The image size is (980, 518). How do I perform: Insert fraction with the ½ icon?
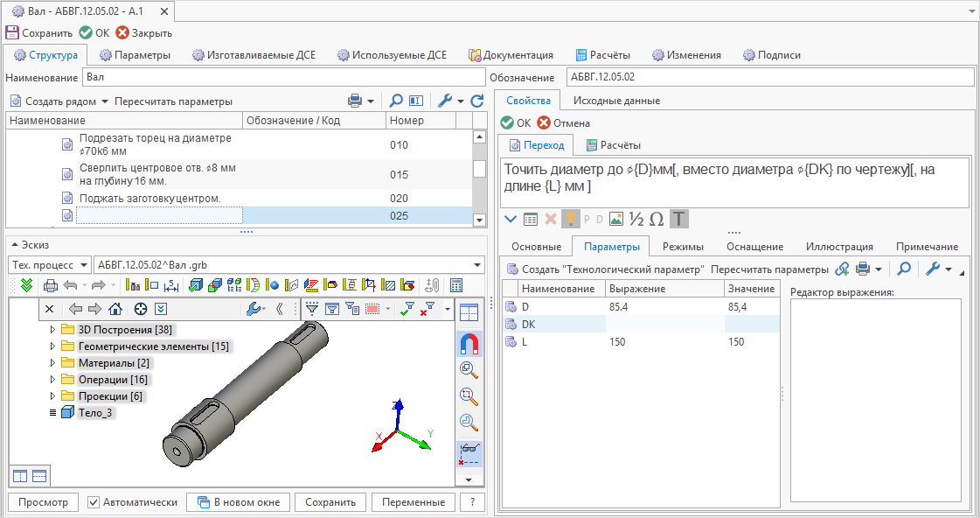click(x=636, y=219)
